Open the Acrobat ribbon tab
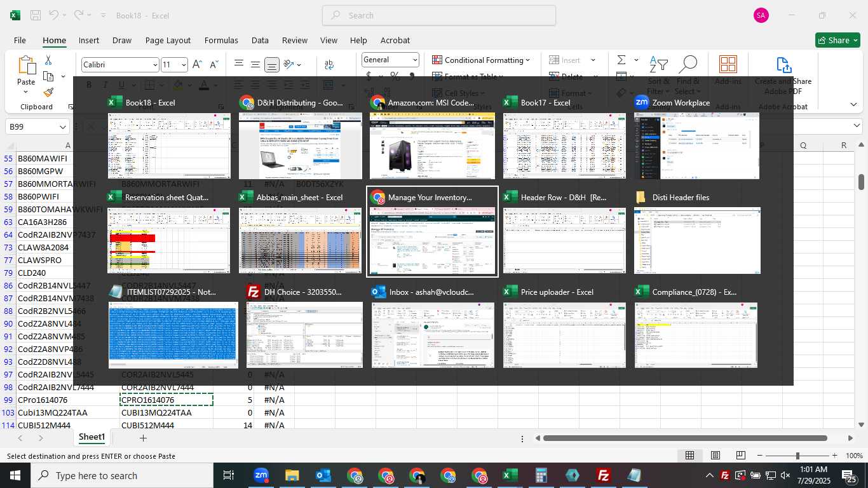868x488 pixels. pos(395,40)
